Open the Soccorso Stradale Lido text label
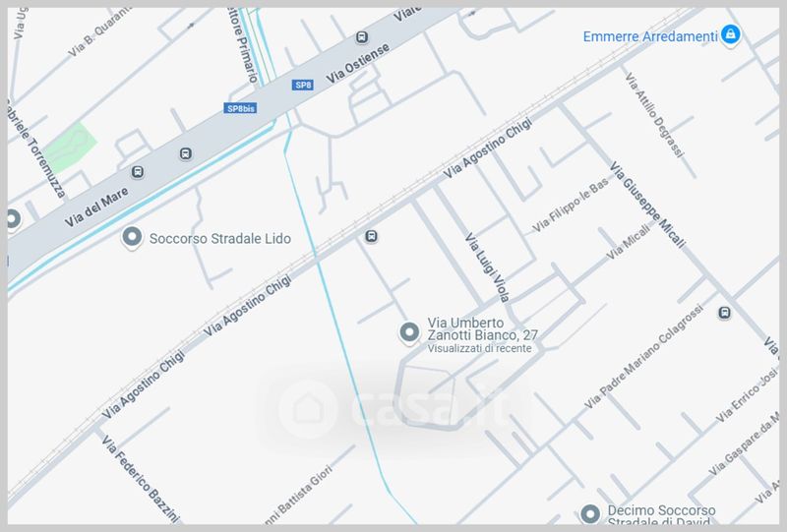Image resolution: width=787 pixels, height=532 pixels. point(219,238)
